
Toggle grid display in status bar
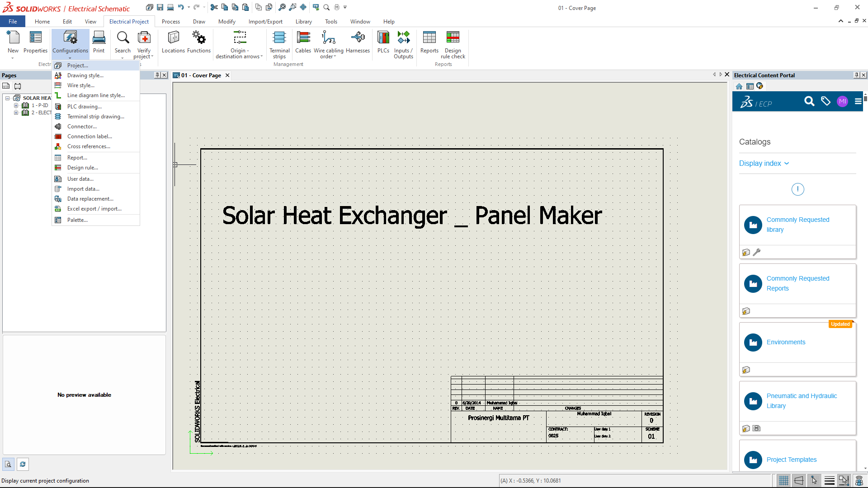[x=784, y=480]
